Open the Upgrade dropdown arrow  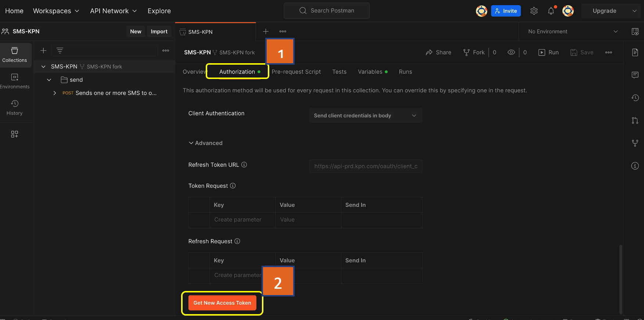pyautogui.click(x=634, y=11)
